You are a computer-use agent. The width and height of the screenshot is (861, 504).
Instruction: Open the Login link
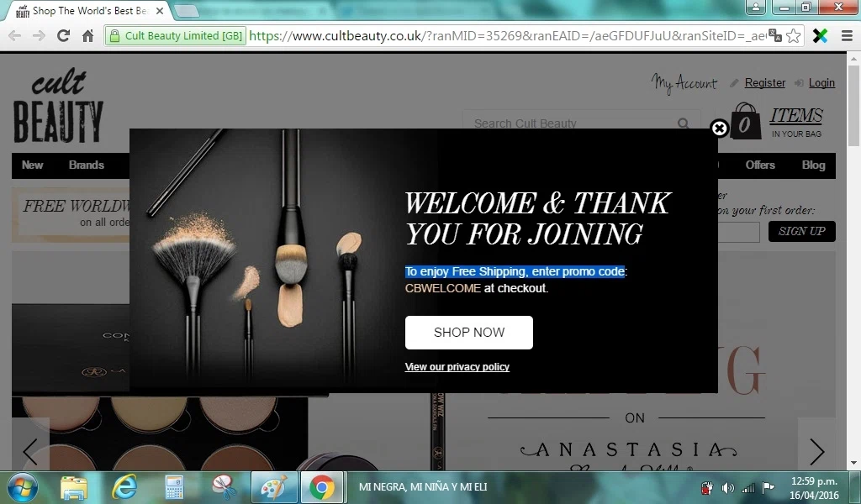click(821, 83)
